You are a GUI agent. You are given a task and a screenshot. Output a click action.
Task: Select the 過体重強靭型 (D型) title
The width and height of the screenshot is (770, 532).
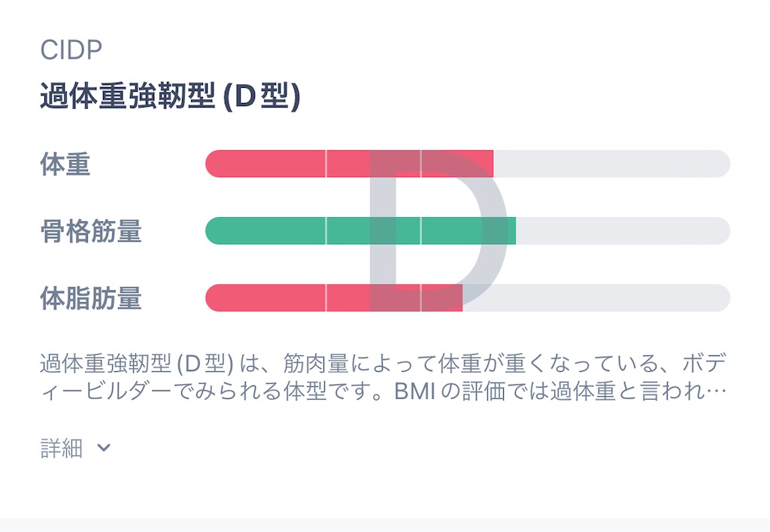[x=170, y=95]
